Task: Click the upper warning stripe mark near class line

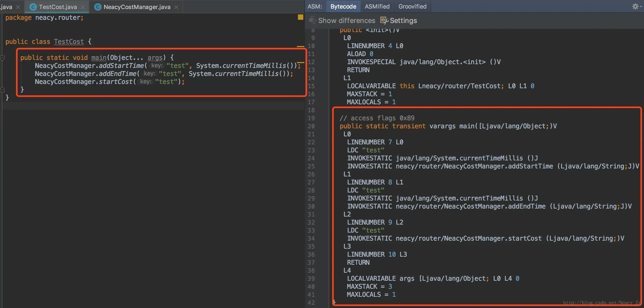Action: tap(300, 47)
